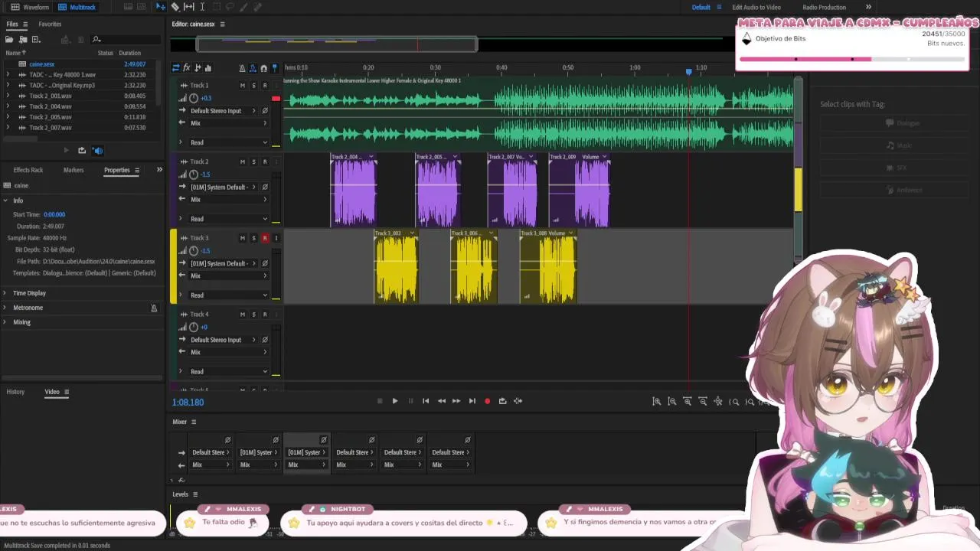Viewport: 980px width, 551px height.
Task: Select the Default workspace
Action: click(701, 7)
